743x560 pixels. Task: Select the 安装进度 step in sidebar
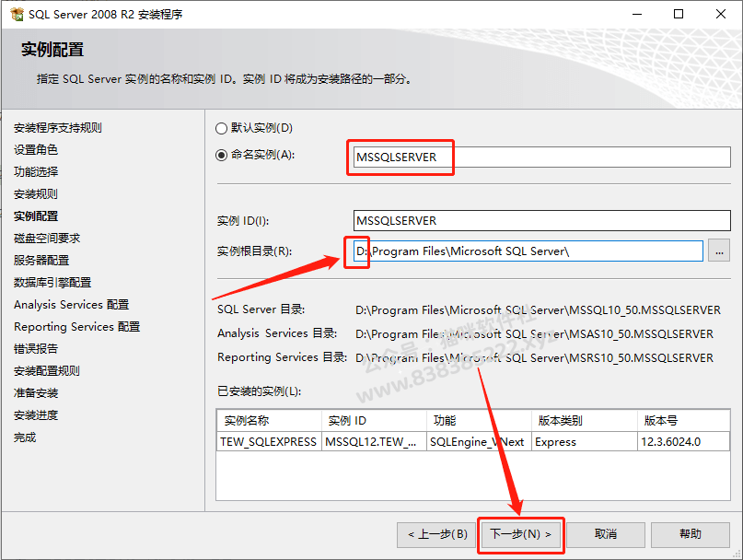coord(36,415)
